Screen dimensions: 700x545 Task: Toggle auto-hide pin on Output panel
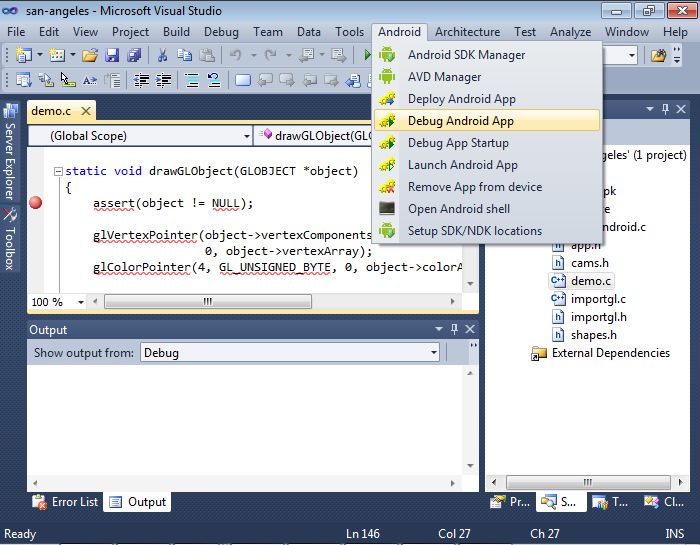coord(454,329)
